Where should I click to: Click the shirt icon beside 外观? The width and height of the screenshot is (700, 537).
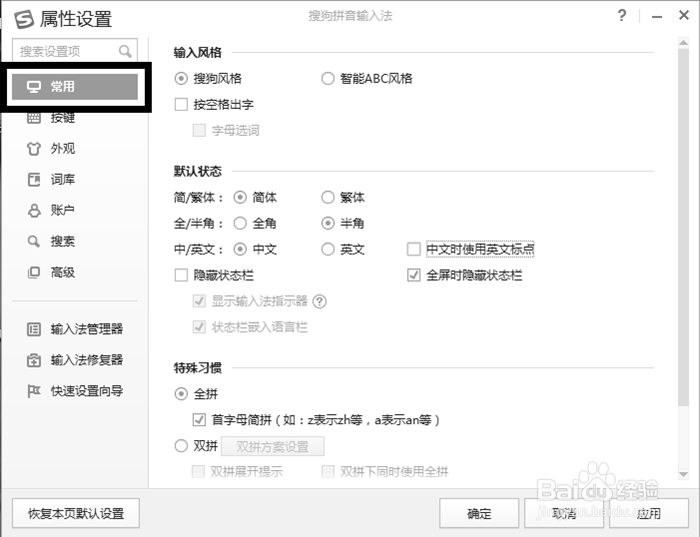pyautogui.click(x=34, y=148)
